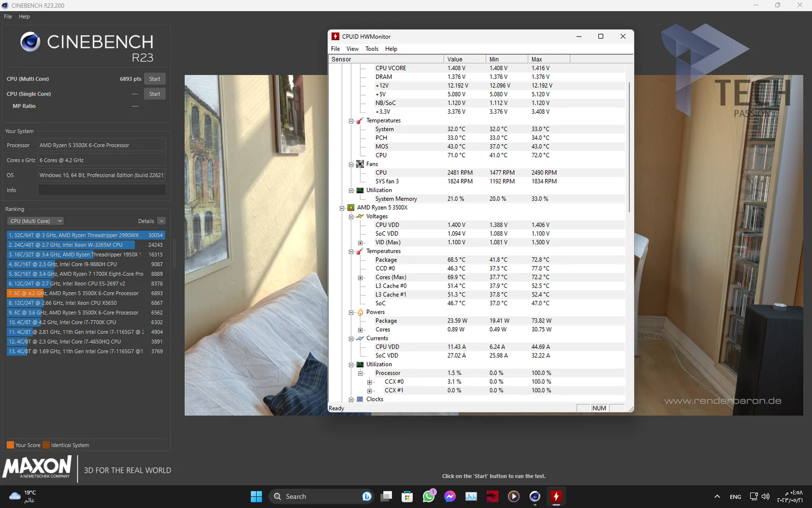
Task: Click the network icon in the system tray
Action: (x=754, y=496)
